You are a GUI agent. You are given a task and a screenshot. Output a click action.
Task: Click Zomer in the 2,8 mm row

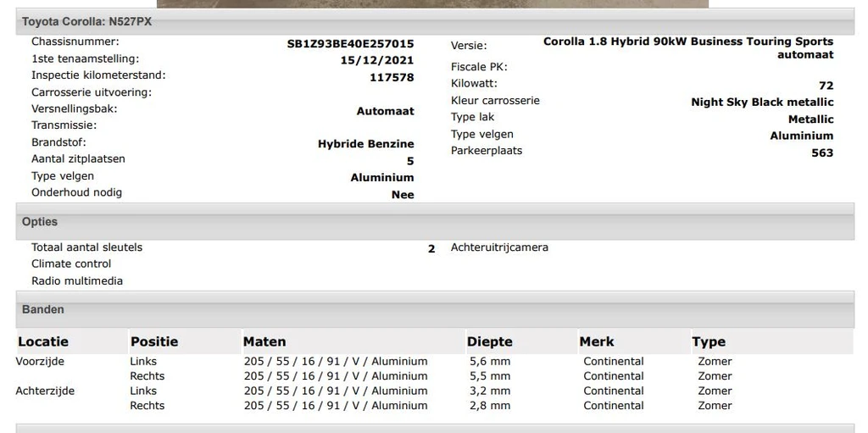click(x=715, y=405)
